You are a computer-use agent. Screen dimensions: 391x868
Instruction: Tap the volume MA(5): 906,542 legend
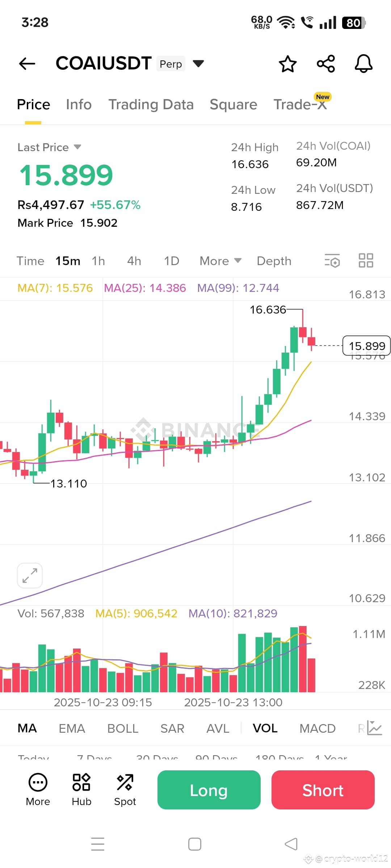136,613
